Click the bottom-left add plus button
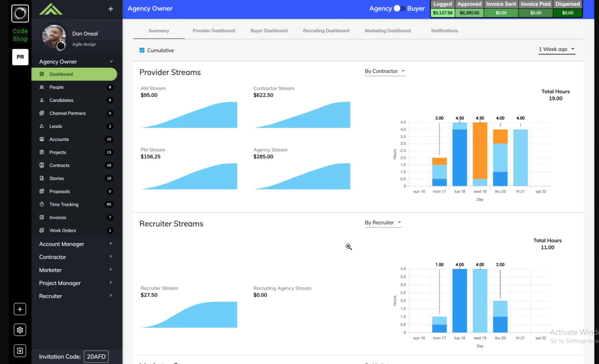 [20, 309]
